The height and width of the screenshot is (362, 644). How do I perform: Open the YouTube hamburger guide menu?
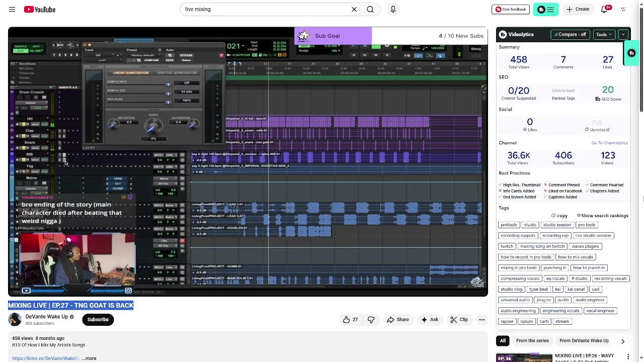click(12, 10)
